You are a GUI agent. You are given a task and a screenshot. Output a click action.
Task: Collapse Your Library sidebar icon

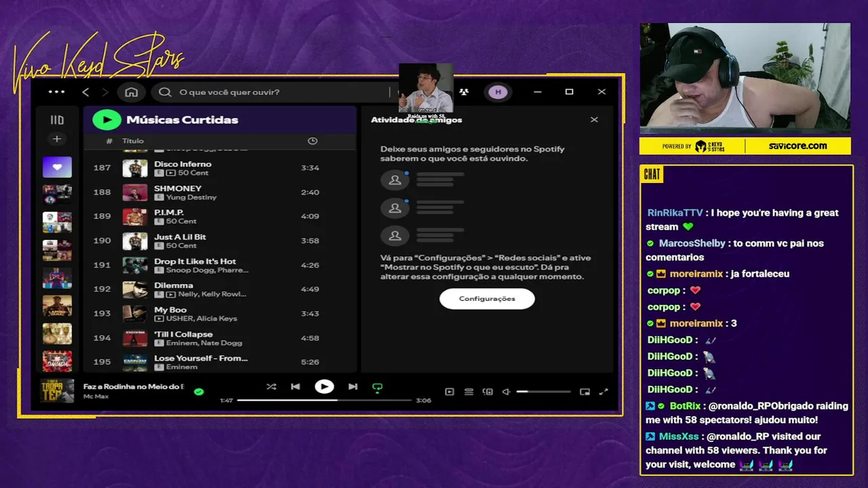[x=57, y=120]
